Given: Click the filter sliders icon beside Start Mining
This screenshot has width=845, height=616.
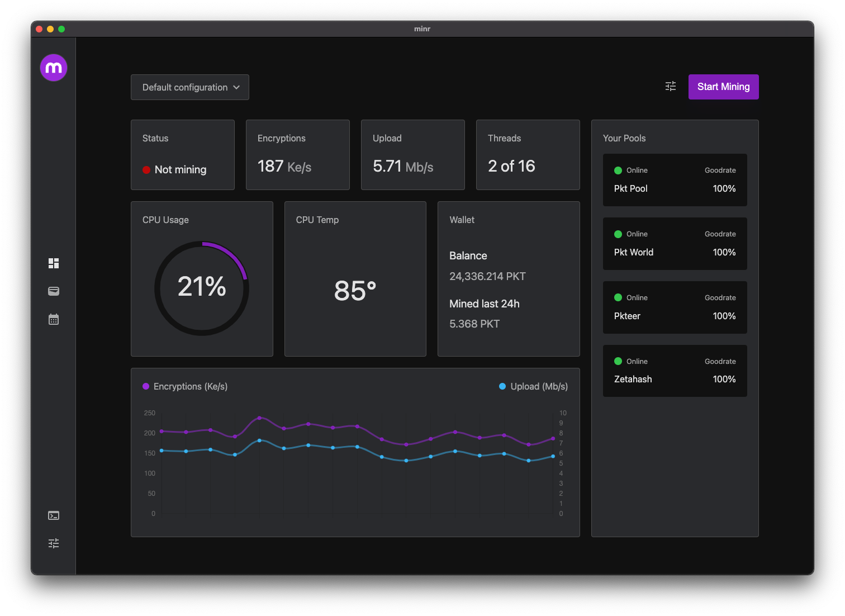Looking at the screenshot, I should click(670, 87).
